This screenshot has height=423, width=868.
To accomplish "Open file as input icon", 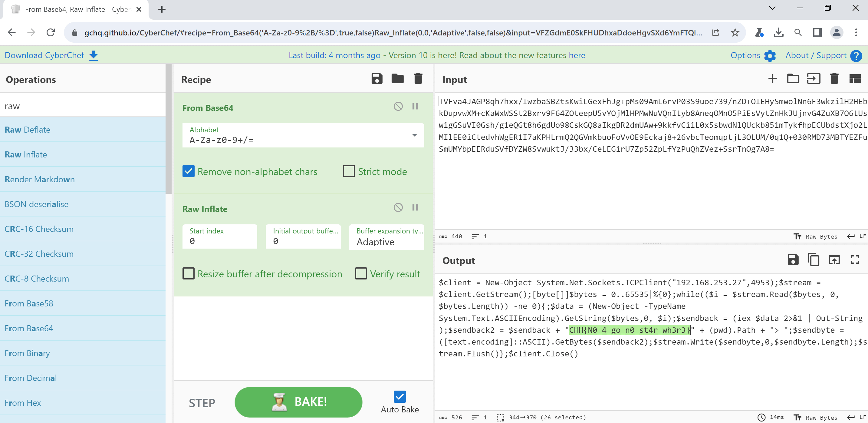I will pyautogui.click(x=814, y=79).
